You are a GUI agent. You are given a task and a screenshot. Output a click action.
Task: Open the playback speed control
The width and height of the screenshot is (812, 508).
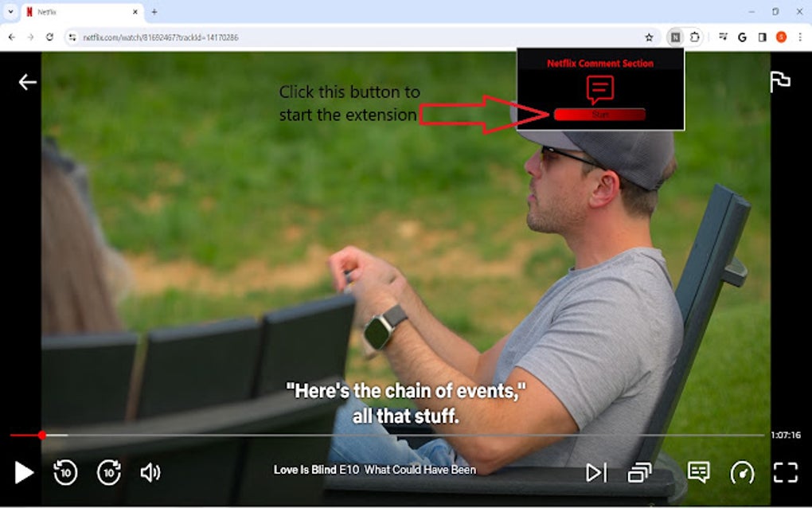tap(743, 471)
